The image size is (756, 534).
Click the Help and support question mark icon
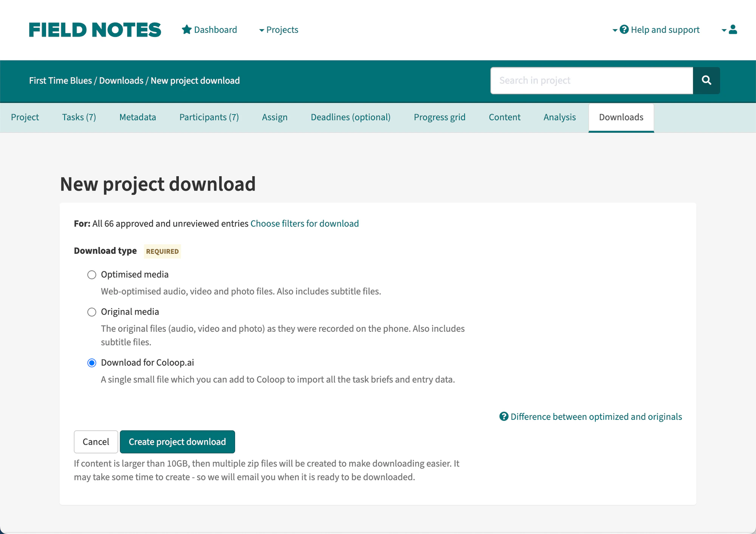pos(624,29)
